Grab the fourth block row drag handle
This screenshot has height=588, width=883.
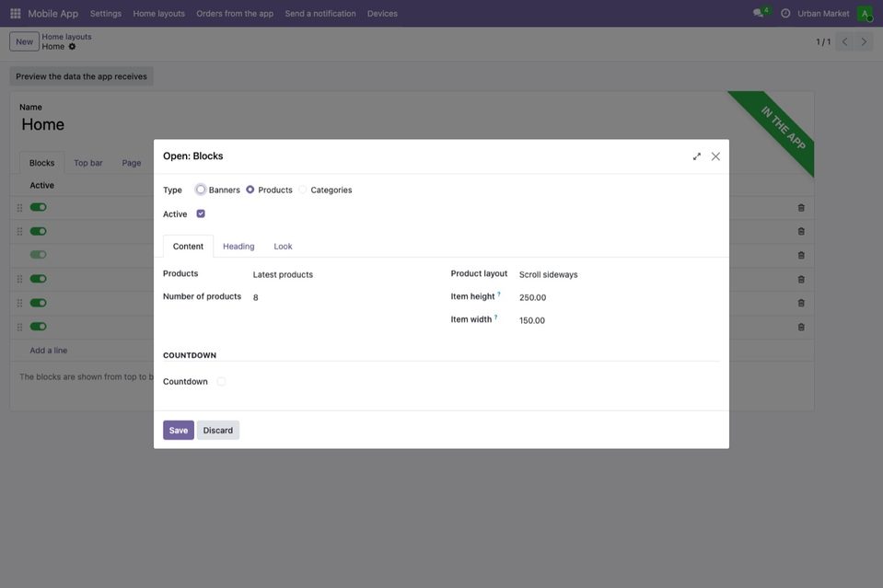tap(19, 279)
